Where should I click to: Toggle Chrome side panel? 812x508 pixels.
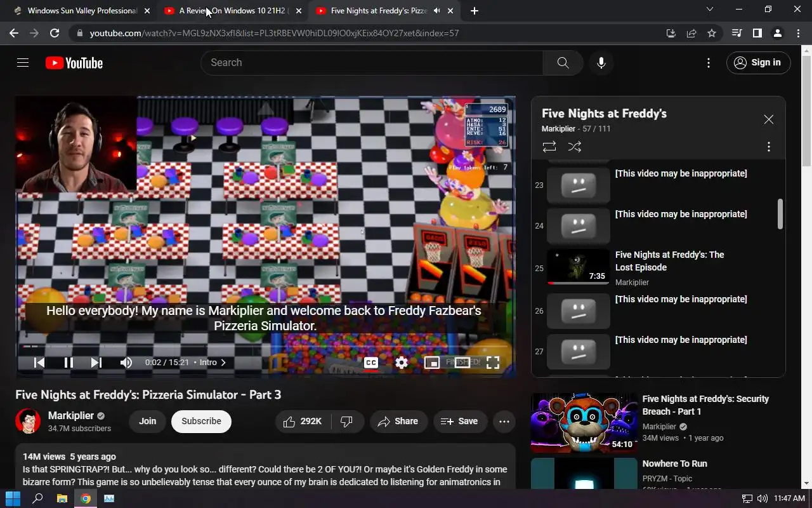point(757,33)
